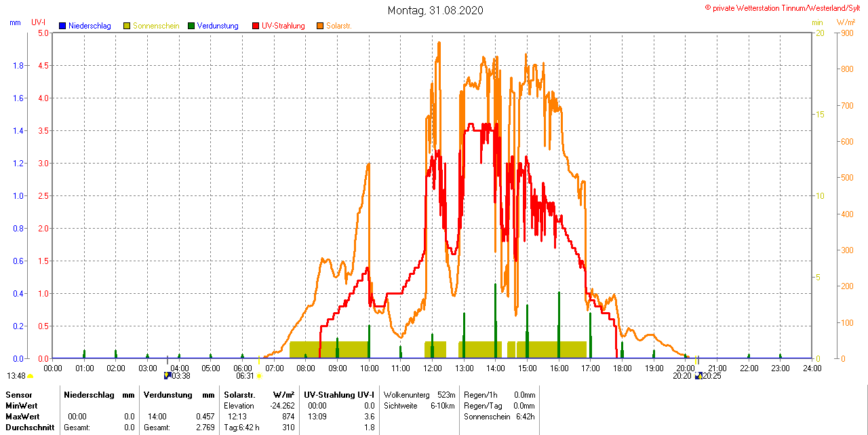Click the Durchschnitt row label
The height and width of the screenshot is (435, 868).
[x=30, y=428]
